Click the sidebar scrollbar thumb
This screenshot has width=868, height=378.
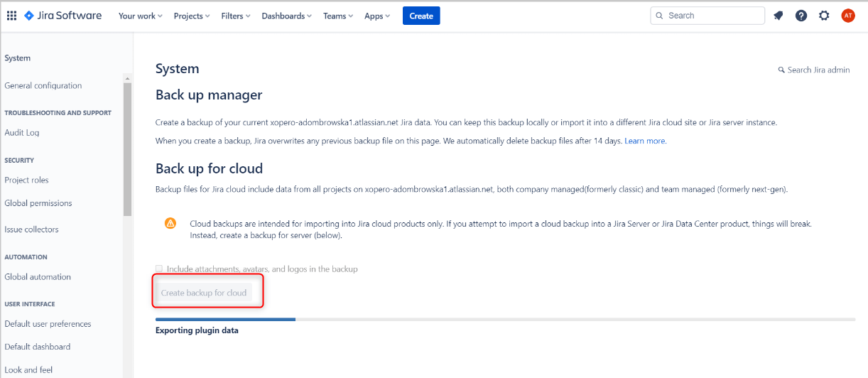click(x=127, y=148)
